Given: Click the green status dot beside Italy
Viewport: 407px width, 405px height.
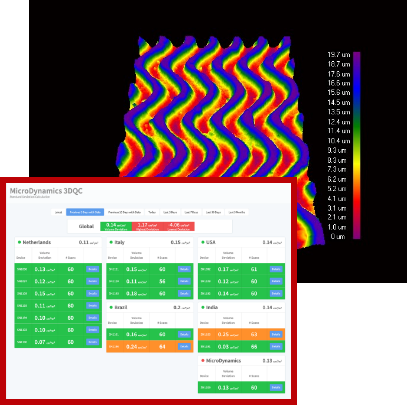Looking at the screenshot, I should click(111, 242).
